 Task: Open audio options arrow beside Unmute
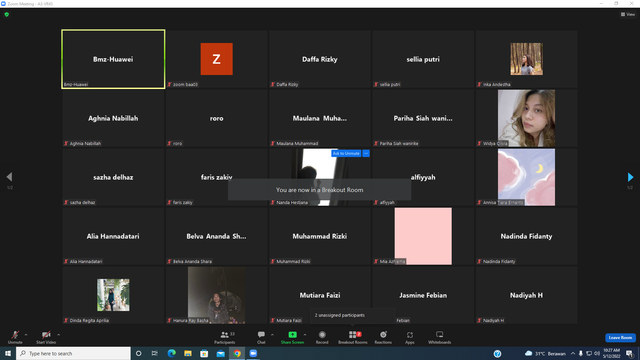click(26, 335)
